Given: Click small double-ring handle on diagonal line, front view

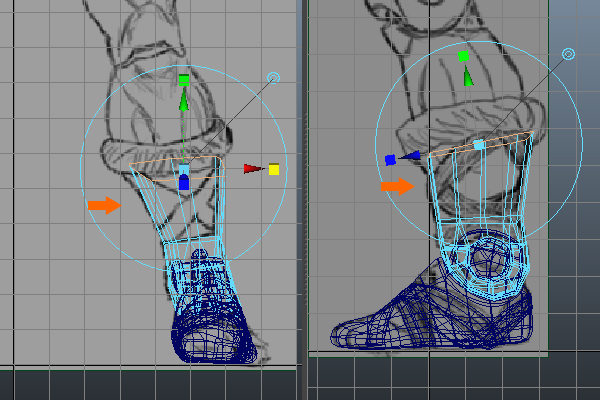Looking at the screenshot, I should pos(273,78).
